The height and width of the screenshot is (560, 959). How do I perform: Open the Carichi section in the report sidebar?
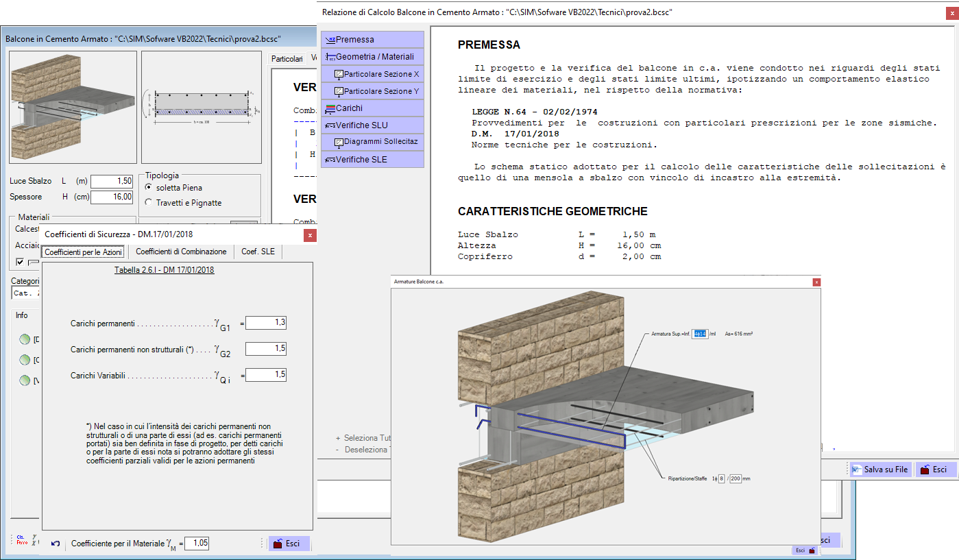tap(372, 108)
